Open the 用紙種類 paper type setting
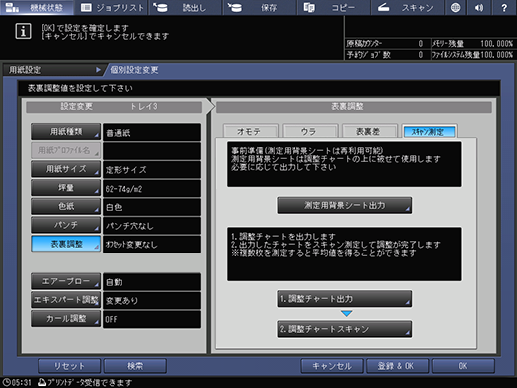This screenshot has height=388, width=517. click(x=66, y=132)
